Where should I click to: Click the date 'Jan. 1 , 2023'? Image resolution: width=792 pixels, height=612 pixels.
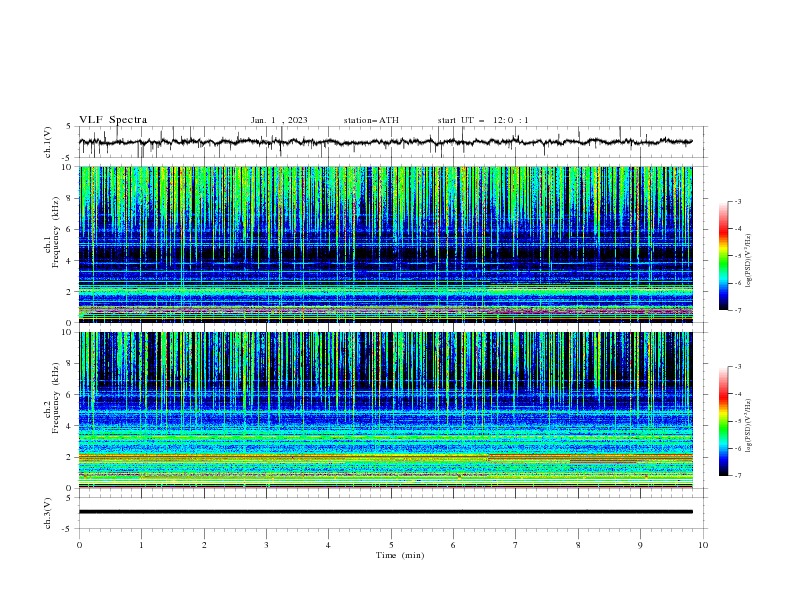(x=279, y=120)
